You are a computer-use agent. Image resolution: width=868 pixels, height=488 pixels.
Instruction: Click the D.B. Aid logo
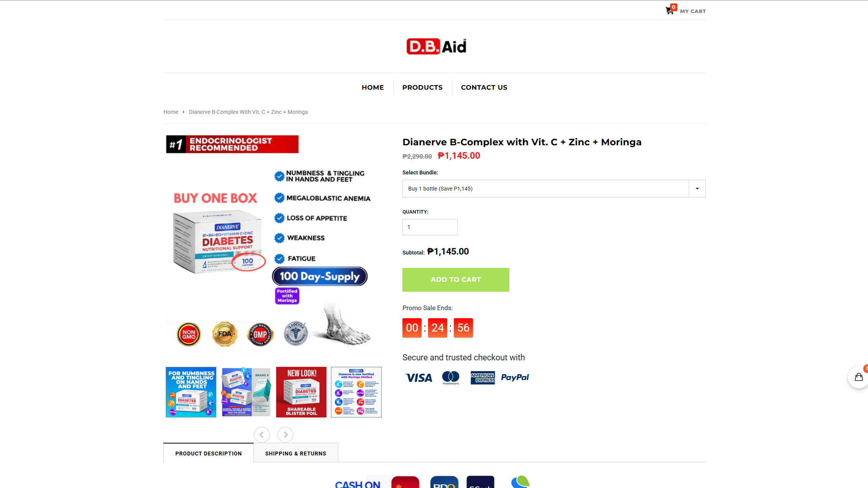point(436,46)
